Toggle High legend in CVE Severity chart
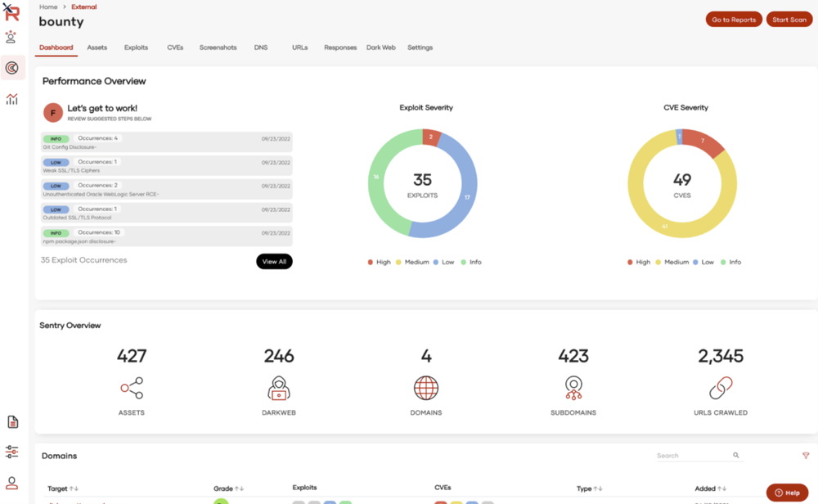The width and height of the screenshot is (818, 504). coord(639,262)
